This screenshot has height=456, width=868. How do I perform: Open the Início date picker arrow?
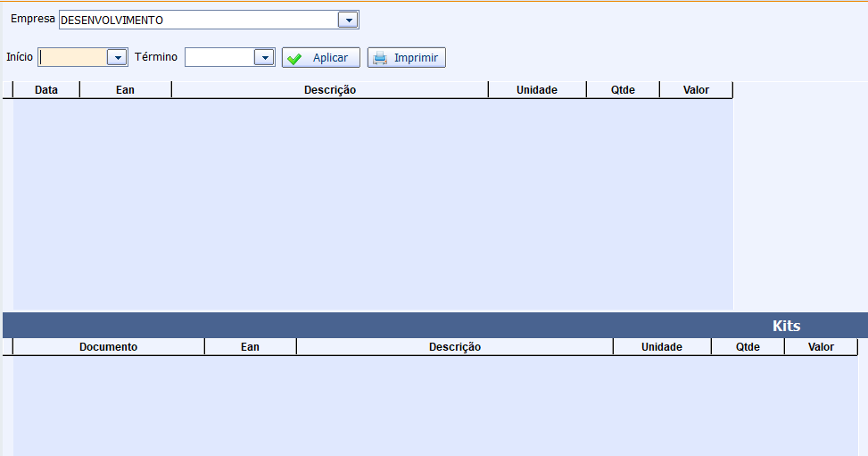tap(117, 57)
